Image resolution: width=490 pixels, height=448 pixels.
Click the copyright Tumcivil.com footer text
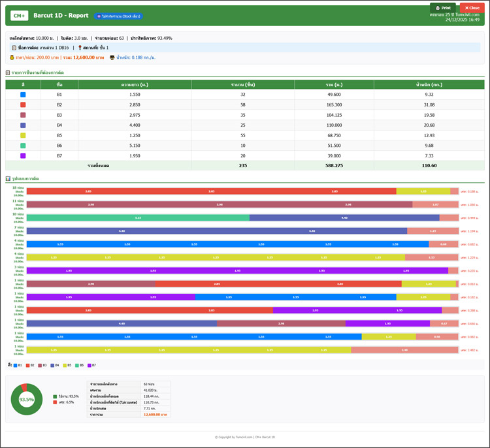(x=245, y=436)
